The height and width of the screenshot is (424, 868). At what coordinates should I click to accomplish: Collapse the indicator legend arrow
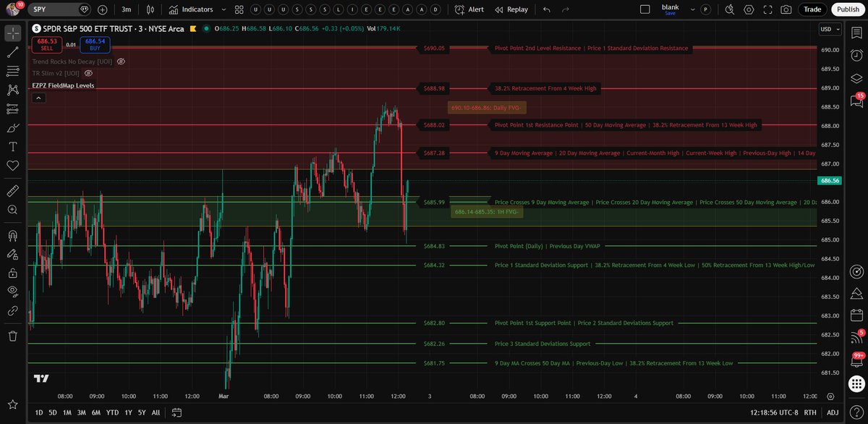(39, 98)
